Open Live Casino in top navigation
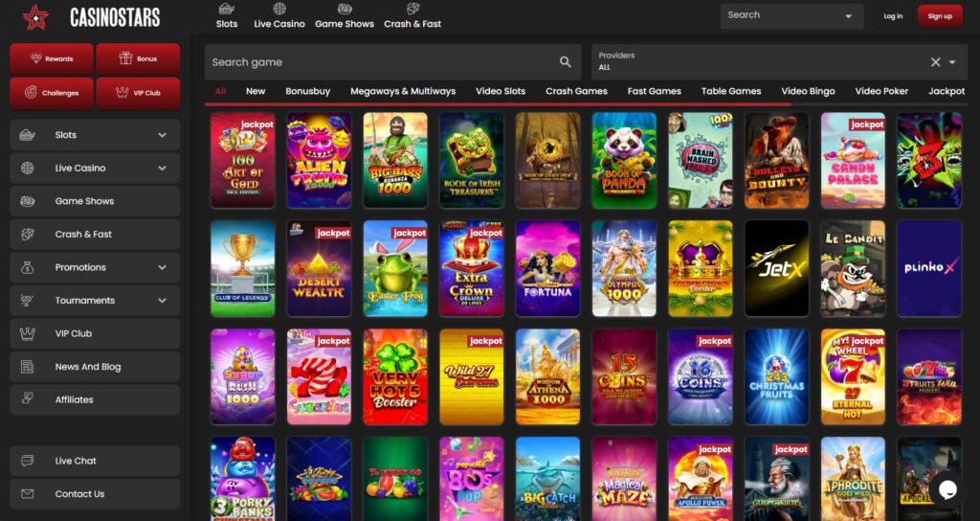The height and width of the screenshot is (521, 980). pyautogui.click(x=279, y=15)
